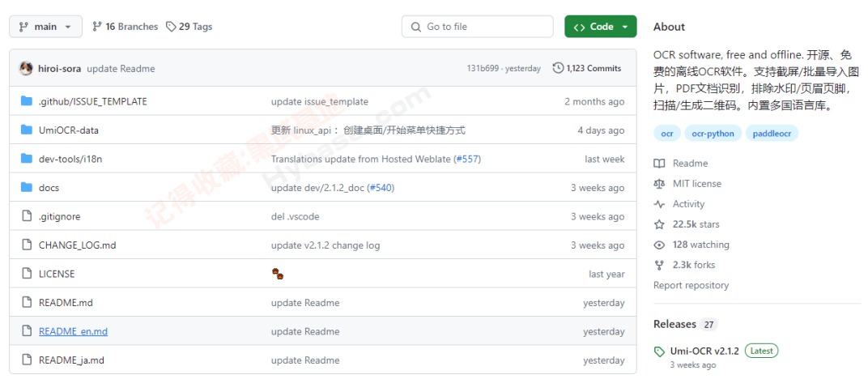Click the branch icon beside 16 Branches
The image size is (868, 379).
coord(97,27)
